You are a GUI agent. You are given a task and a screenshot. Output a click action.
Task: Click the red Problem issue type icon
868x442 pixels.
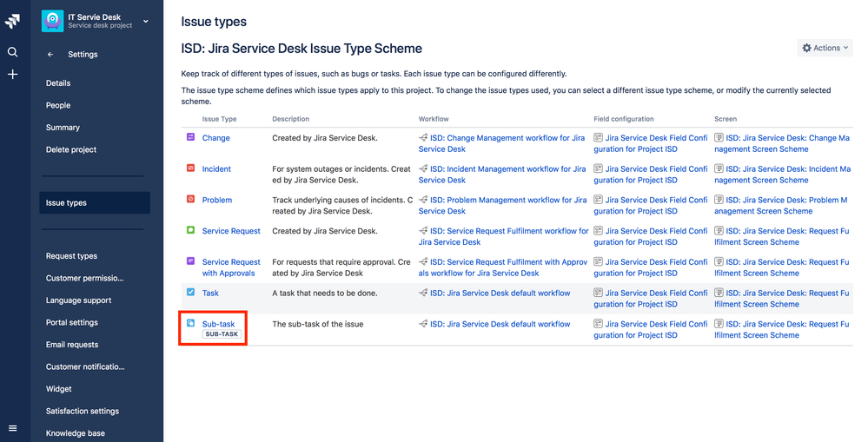tap(190, 199)
